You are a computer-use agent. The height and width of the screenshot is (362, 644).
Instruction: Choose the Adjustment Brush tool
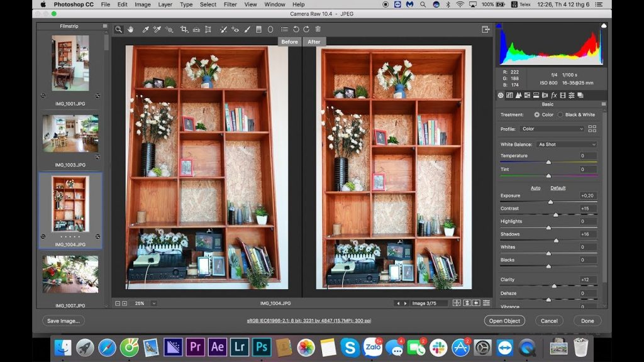pyautogui.click(x=247, y=29)
